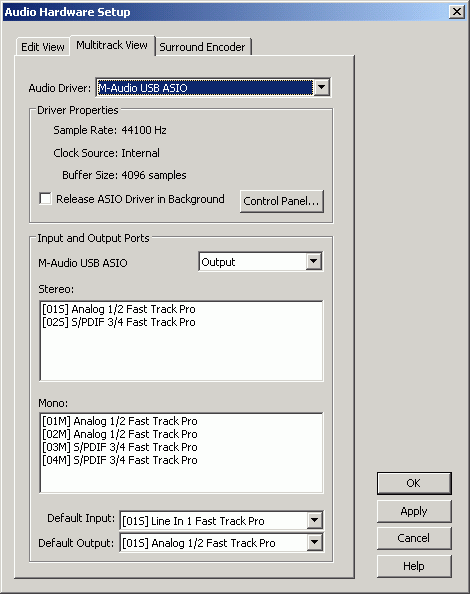Pick mono port [03M] S/PDIF 3/4

(x=120, y=447)
